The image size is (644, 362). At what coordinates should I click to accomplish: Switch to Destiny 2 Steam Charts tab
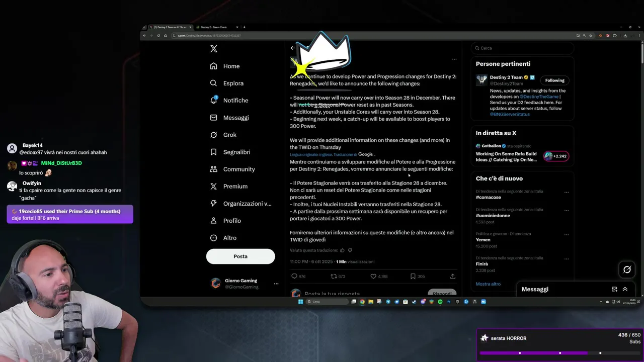point(216,27)
